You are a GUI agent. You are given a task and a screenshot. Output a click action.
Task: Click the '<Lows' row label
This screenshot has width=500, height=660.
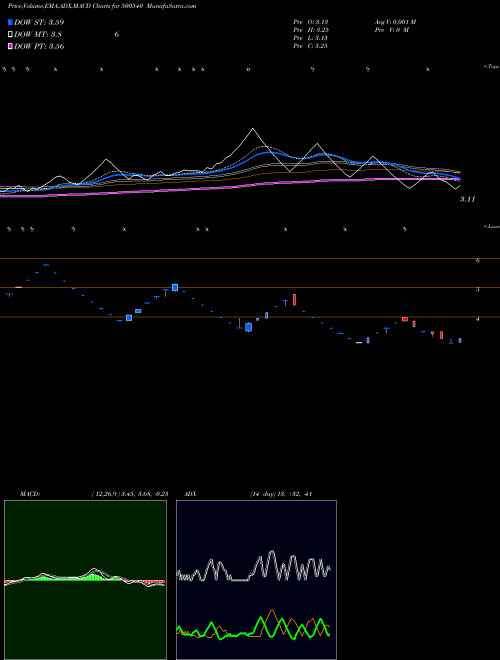click(491, 226)
